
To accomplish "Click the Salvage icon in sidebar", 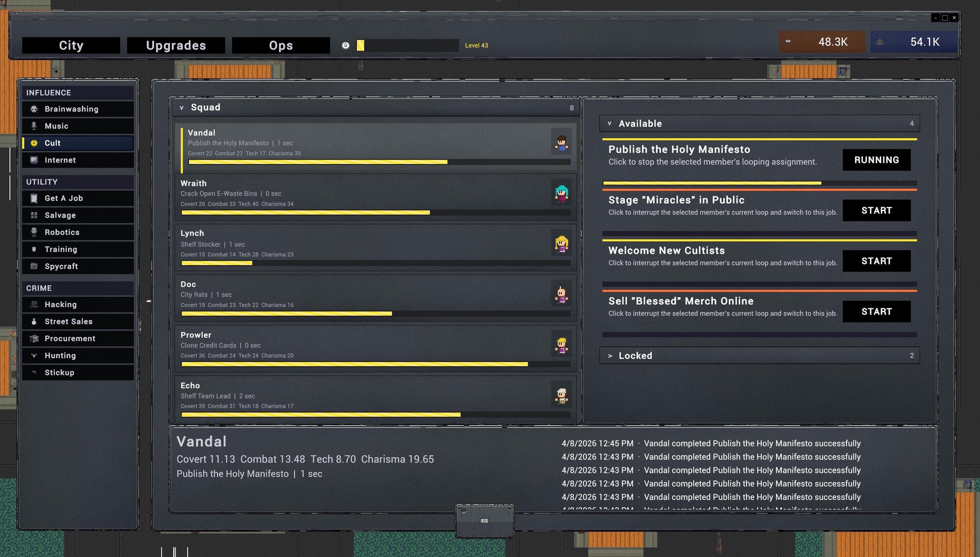I will (34, 215).
